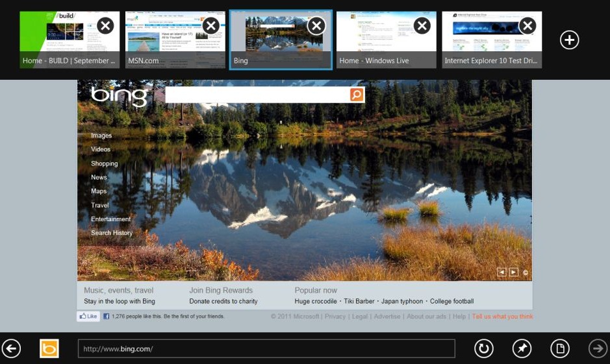Click the orange Bing search magnifier button
Viewport: 610px width, 364px height.
click(357, 94)
